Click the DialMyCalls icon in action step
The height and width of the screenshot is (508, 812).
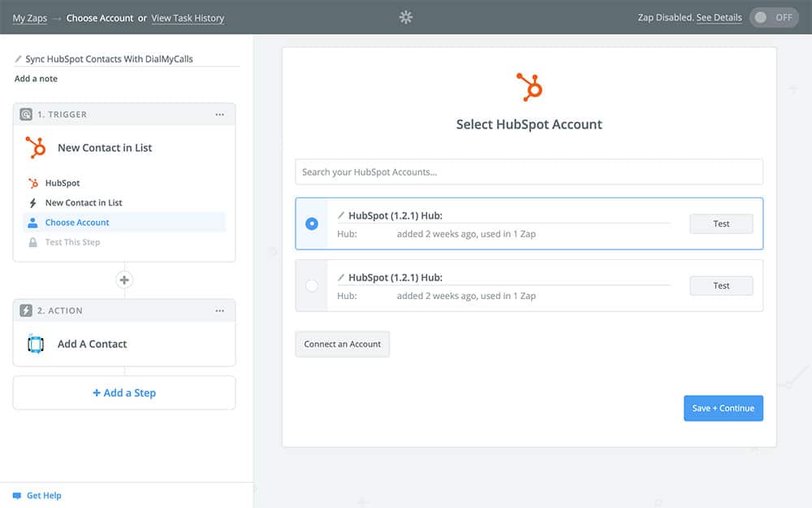36,344
